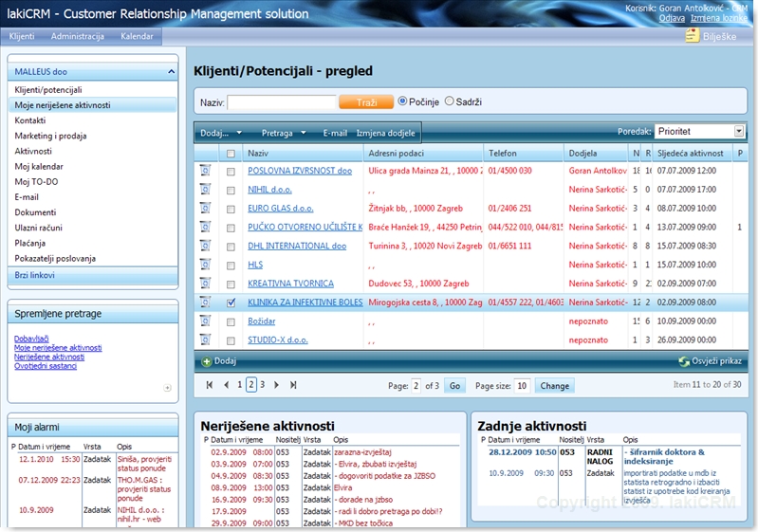Viewport: 758px width, 532px height.
Task: Collapse the MALLEUS doo panel
Action: coord(171,71)
